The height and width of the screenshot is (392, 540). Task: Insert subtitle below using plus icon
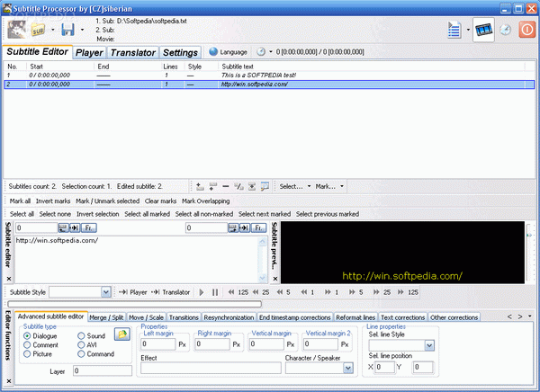212,186
